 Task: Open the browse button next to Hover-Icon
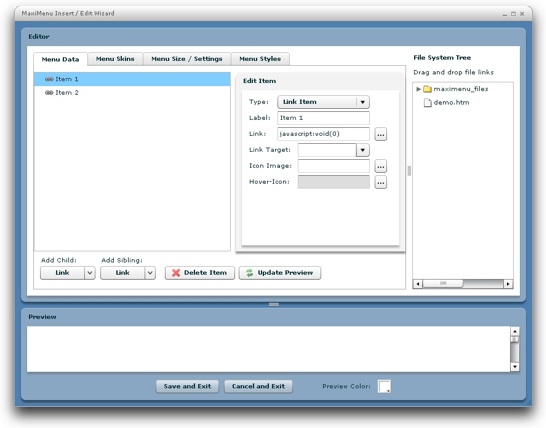click(x=381, y=182)
